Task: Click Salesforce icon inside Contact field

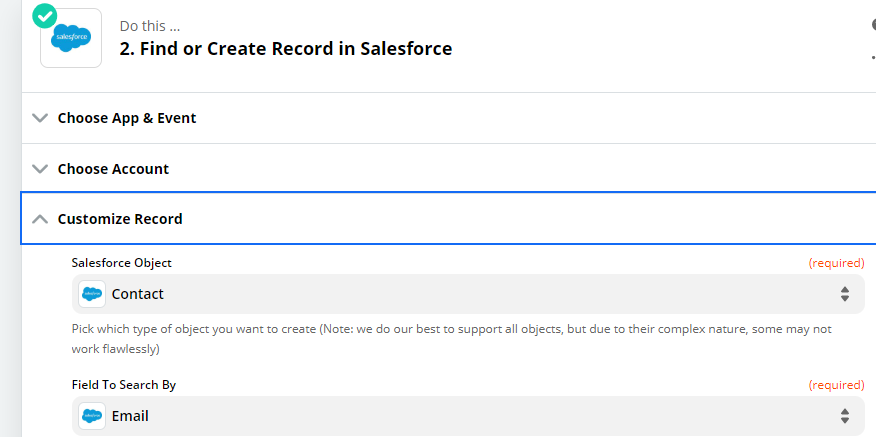Action: 92,294
